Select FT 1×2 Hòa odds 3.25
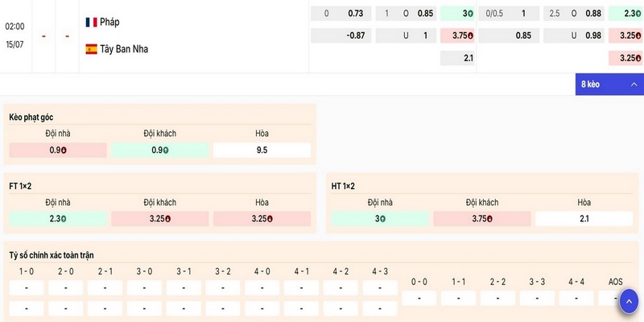The width and height of the screenshot is (644, 322). (262, 219)
